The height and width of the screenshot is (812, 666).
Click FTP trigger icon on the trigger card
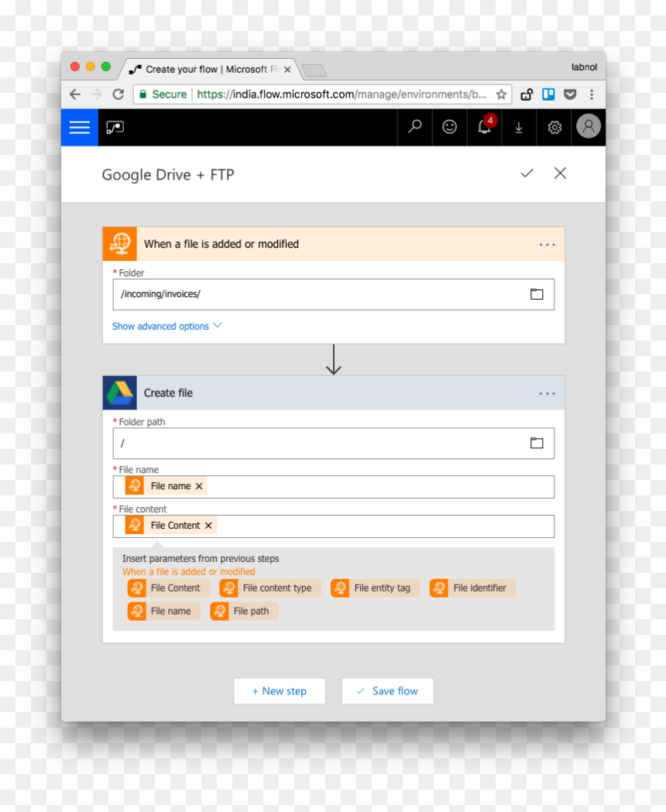click(120, 243)
